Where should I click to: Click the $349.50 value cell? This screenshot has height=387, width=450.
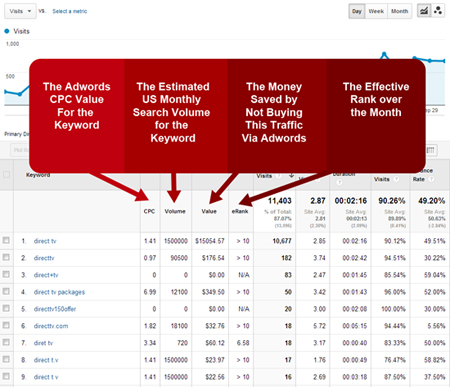coord(213,292)
